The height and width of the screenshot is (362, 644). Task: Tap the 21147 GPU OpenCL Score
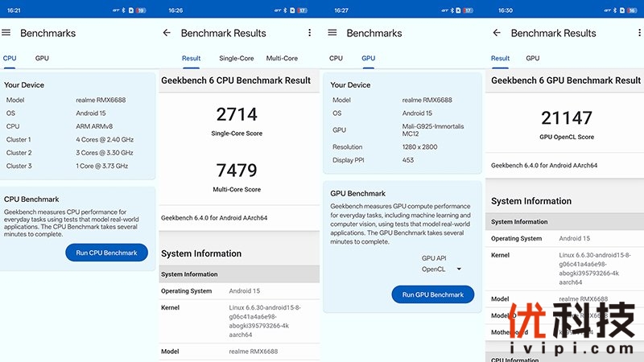click(x=566, y=118)
